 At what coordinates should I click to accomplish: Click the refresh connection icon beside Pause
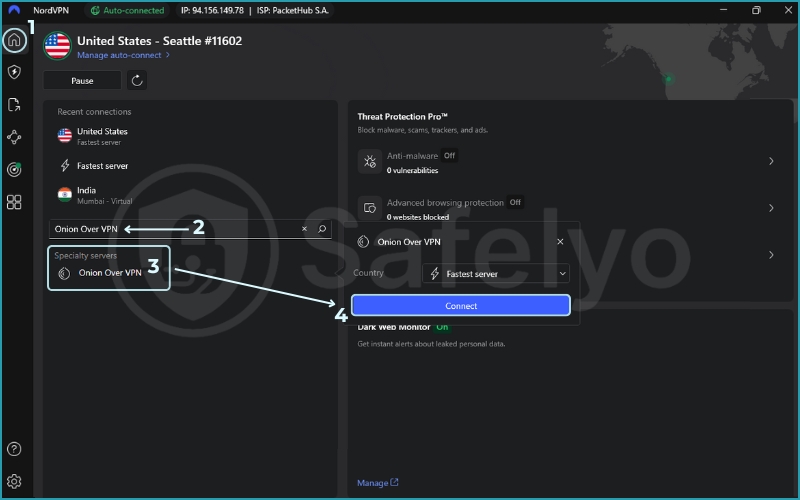138,81
